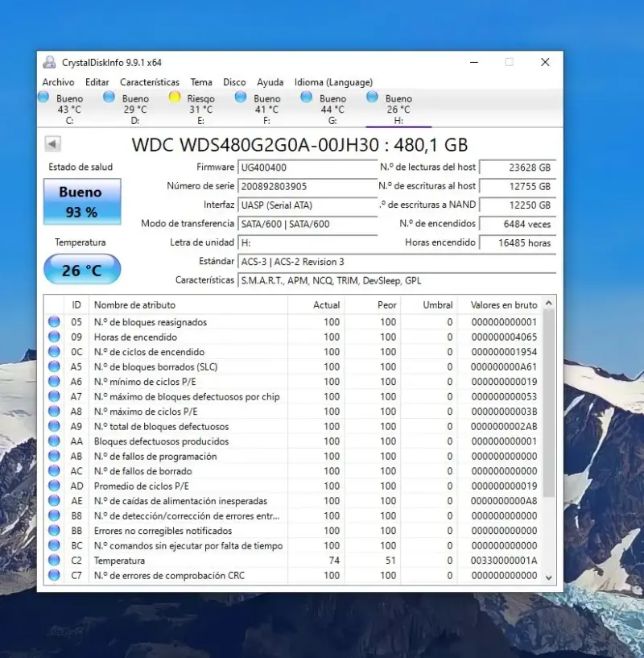Select row N.º de bloques reasignados
This screenshot has width=644, height=658.
(293, 322)
